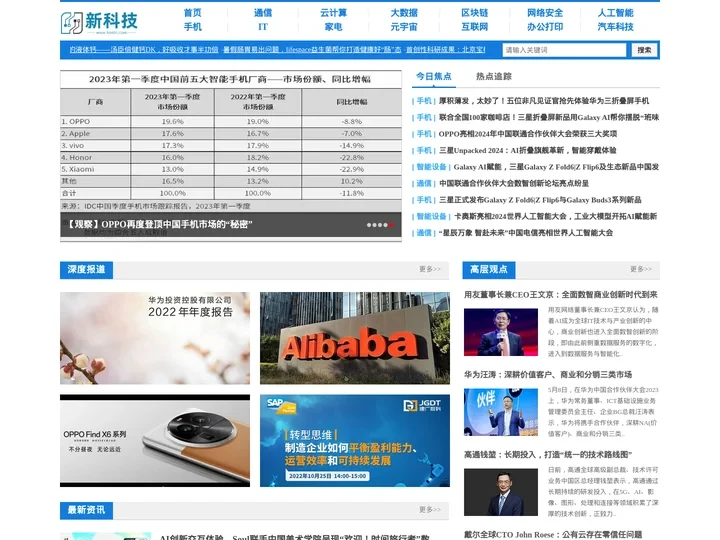Open the 手机 navigation menu item

(x=192, y=27)
